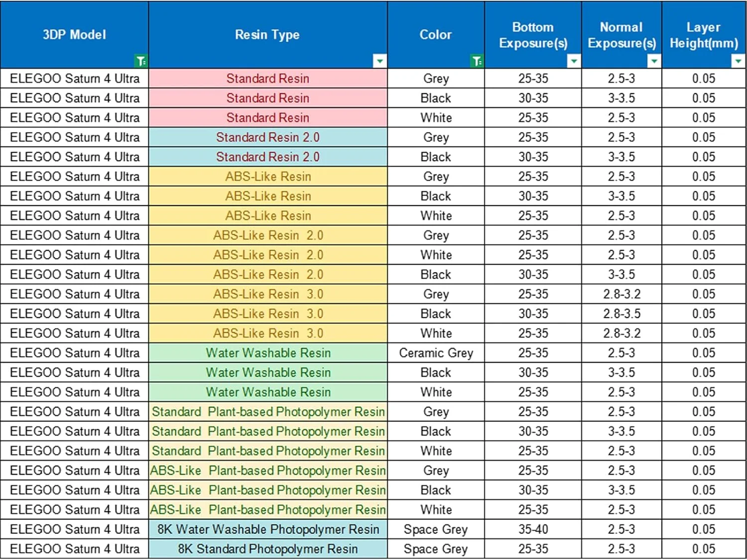
Task: Select the Resin Type header text
Action: (x=267, y=34)
